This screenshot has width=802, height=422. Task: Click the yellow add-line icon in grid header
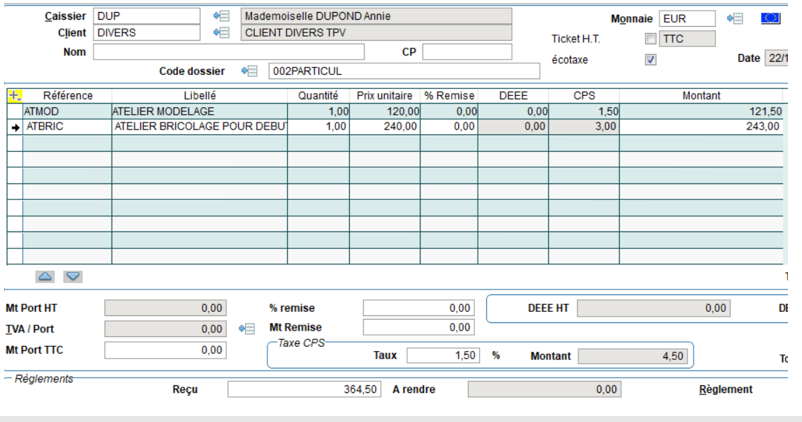(14, 95)
